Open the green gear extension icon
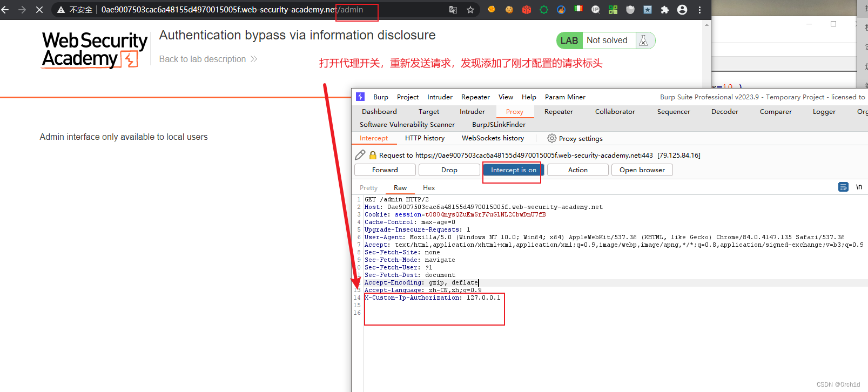 (544, 10)
